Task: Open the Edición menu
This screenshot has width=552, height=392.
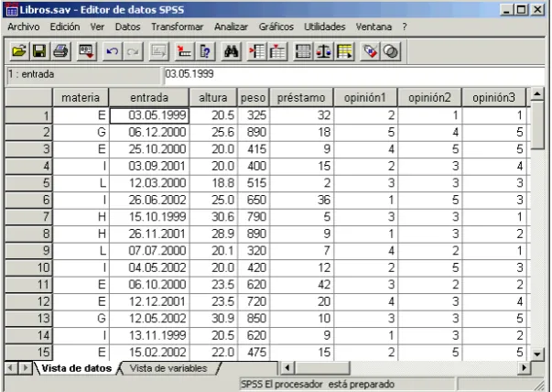Action: click(x=65, y=27)
